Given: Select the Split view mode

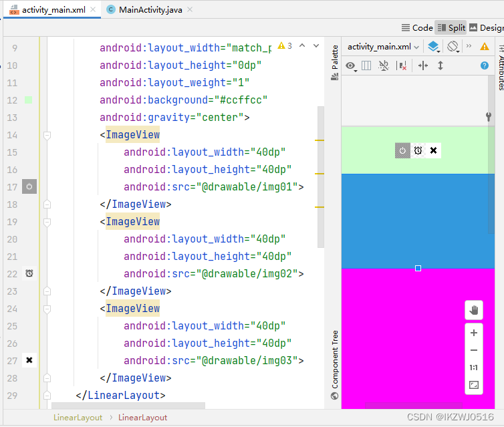Looking at the screenshot, I should [451, 28].
